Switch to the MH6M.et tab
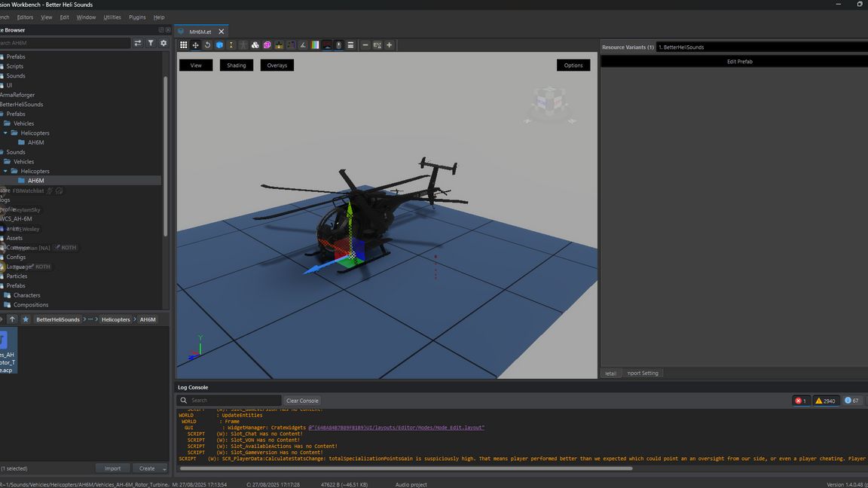The image size is (868, 488). coord(200,32)
